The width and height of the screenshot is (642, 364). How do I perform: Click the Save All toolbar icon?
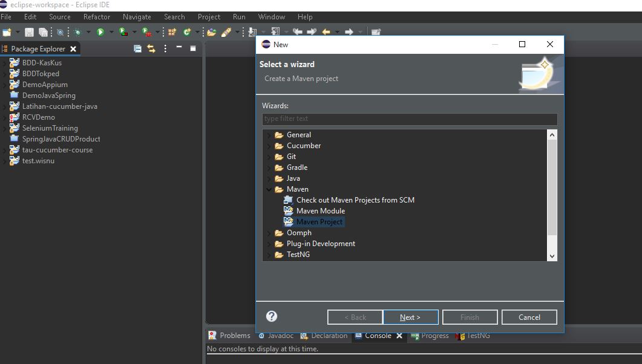point(43,32)
